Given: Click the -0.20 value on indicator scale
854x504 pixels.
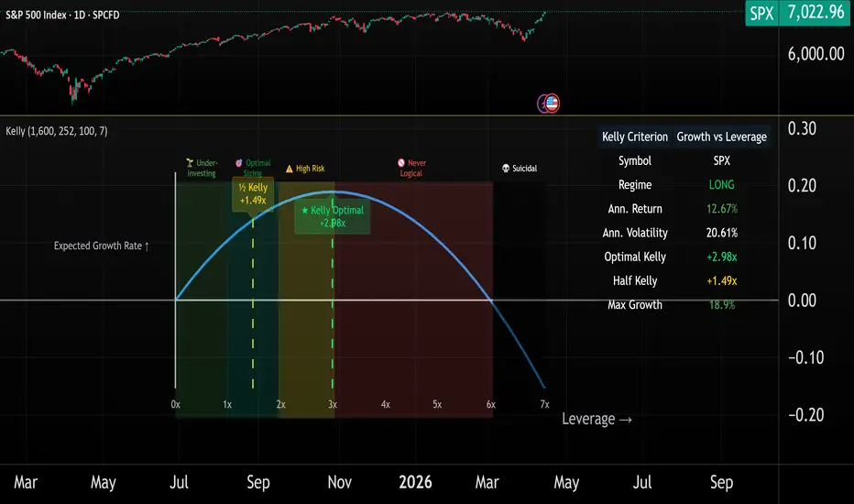Looking at the screenshot, I should 806,414.
